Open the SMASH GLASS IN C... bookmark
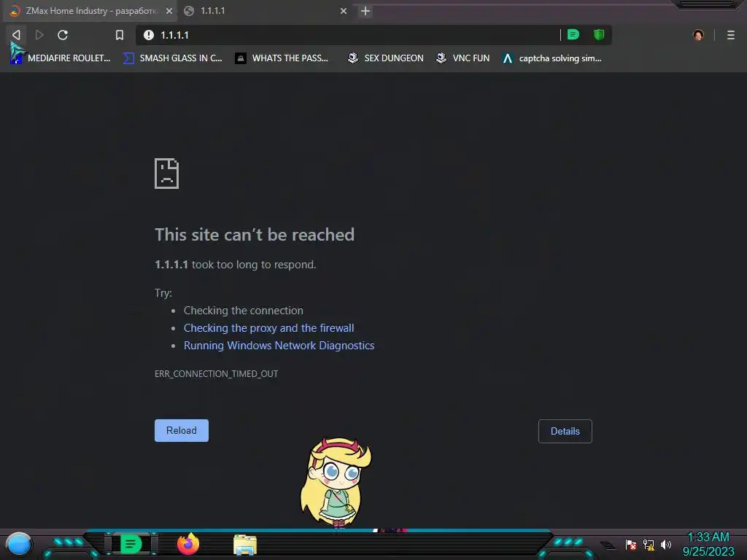The height and width of the screenshot is (560, 747). 172,58
